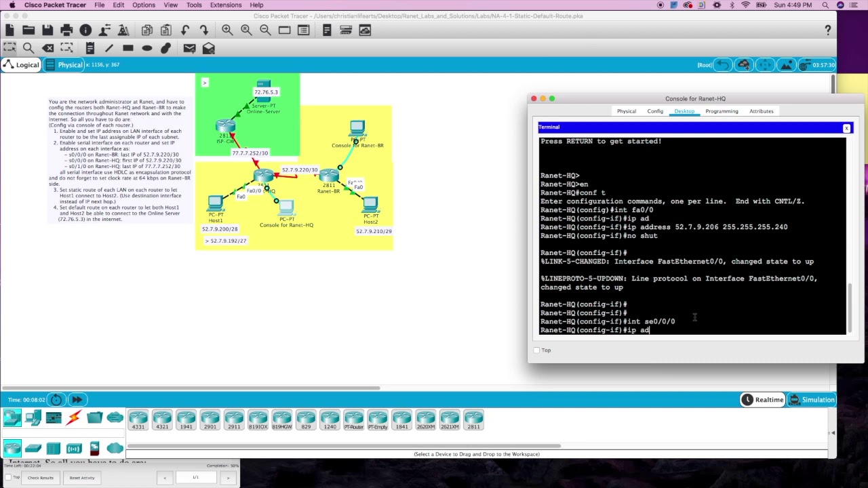Open the Options menu
This screenshot has height=488, width=868.
(144, 5)
